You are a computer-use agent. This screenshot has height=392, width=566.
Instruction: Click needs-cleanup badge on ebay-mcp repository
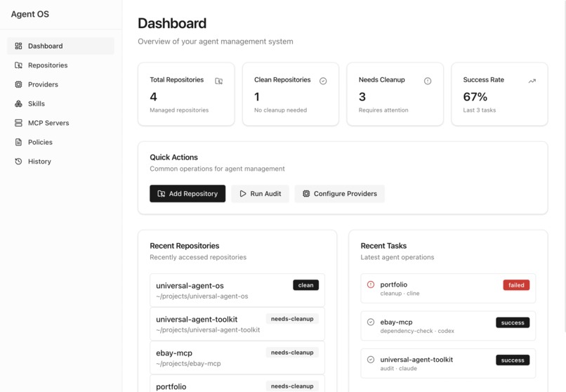pos(292,352)
